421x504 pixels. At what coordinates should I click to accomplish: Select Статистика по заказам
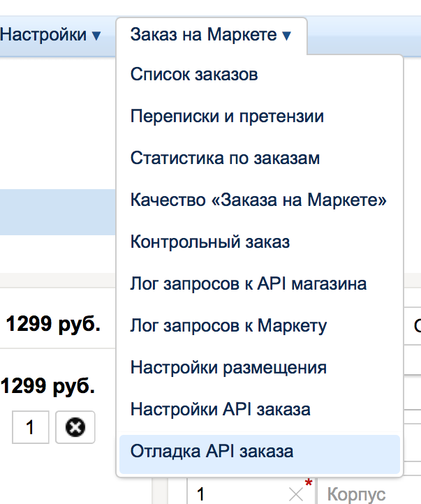(x=225, y=158)
